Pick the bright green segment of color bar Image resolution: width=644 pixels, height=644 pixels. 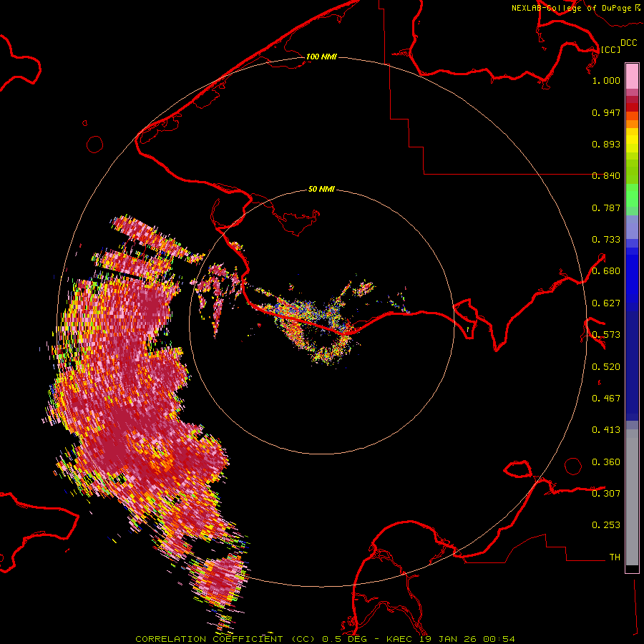click(x=632, y=195)
